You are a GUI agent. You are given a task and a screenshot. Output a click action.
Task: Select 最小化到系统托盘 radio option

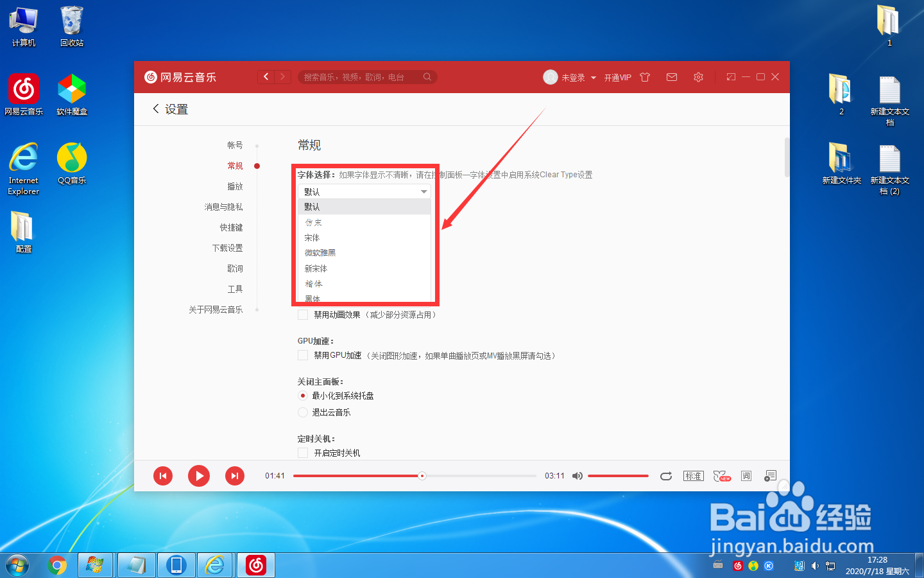(303, 396)
